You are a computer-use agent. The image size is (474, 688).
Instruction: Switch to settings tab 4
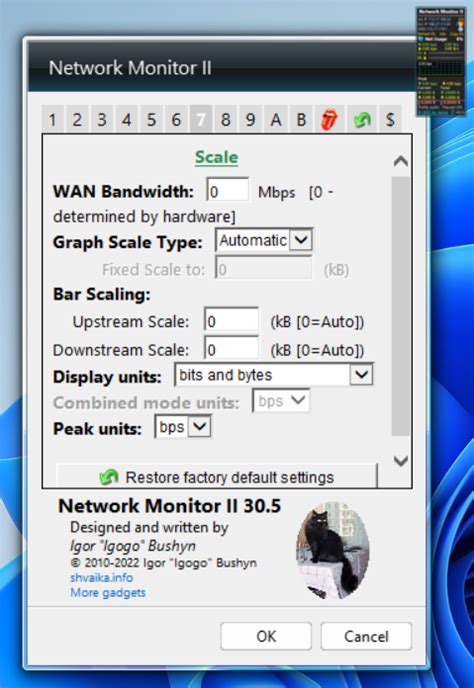pos(127,119)
